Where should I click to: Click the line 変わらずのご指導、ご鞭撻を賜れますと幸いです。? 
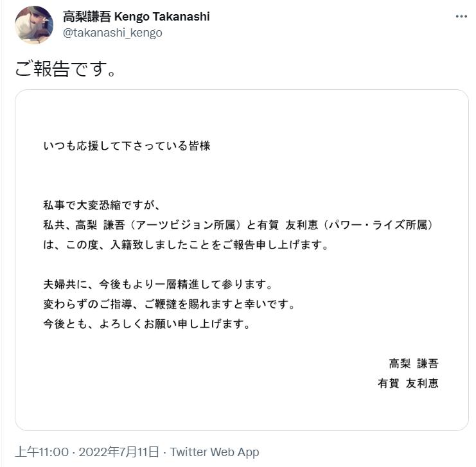pyautogui.click(x=169, y=304)
